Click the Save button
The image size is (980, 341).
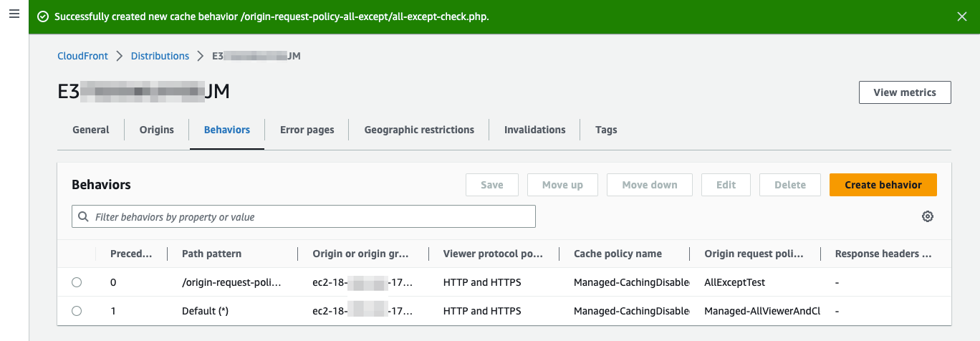point(492,185)
